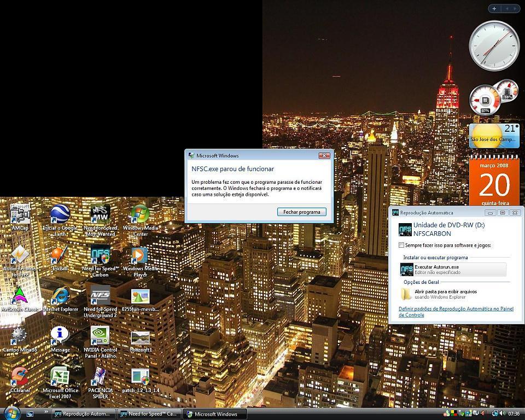525x420 pixels.
Task: Launch Campo Minado minesweeper icon
Action: pos(20,336)
